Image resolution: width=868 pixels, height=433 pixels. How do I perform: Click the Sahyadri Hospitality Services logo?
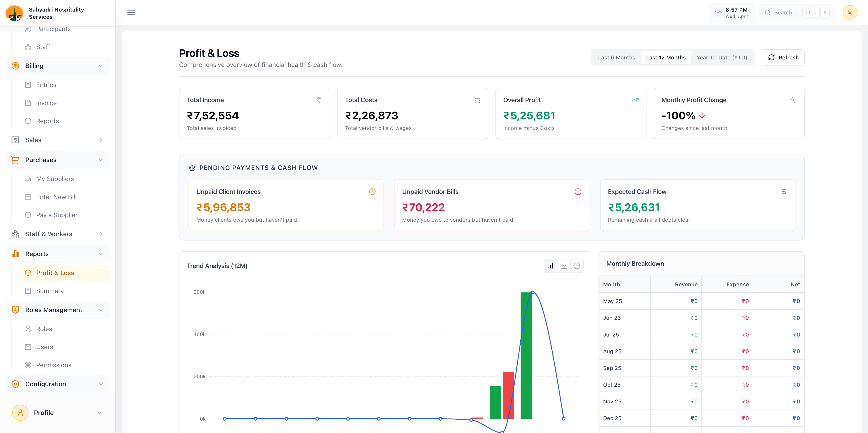(14, 13)
